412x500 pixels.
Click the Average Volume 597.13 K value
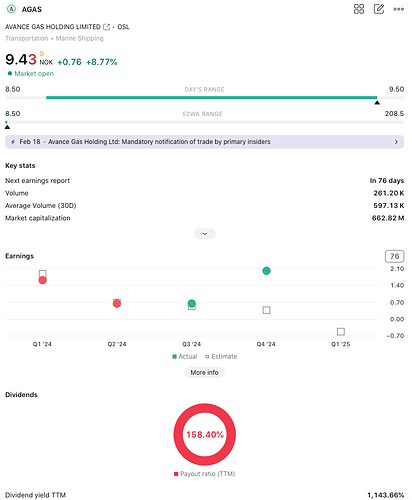point(389,206)
